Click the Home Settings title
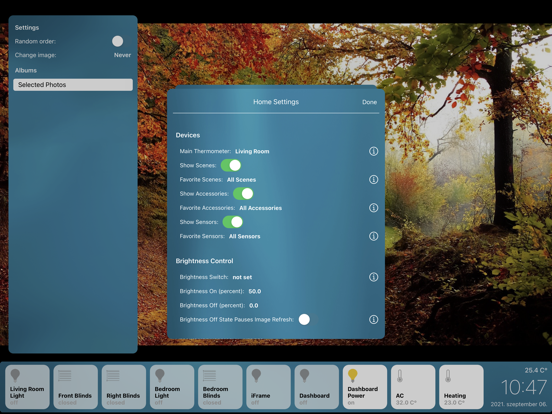 [x=276, y=102]
